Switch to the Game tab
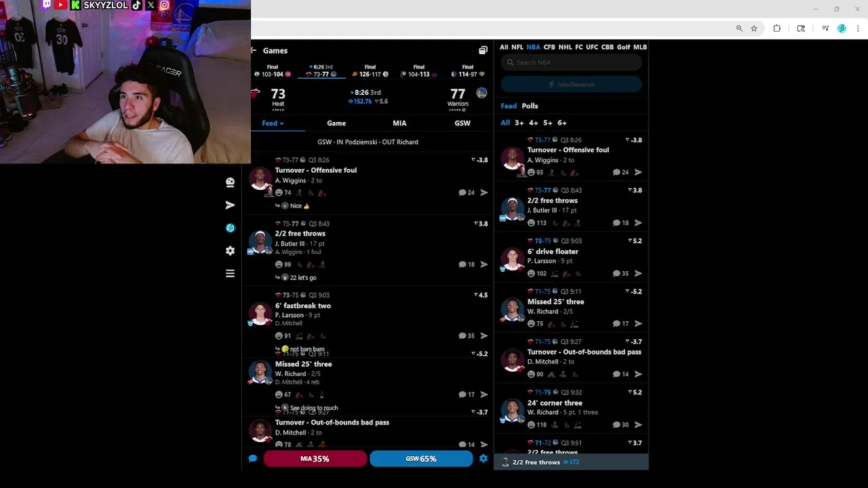Image resolution: width=868 pixels, height=488 pixels. pyautogui.click(x=336, y=123)
